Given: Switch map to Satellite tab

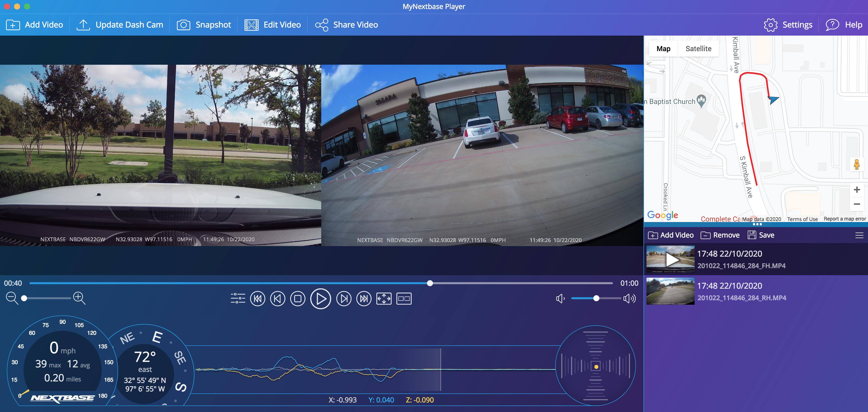Looking at the screenshot, I should click(x=698, y=49).
